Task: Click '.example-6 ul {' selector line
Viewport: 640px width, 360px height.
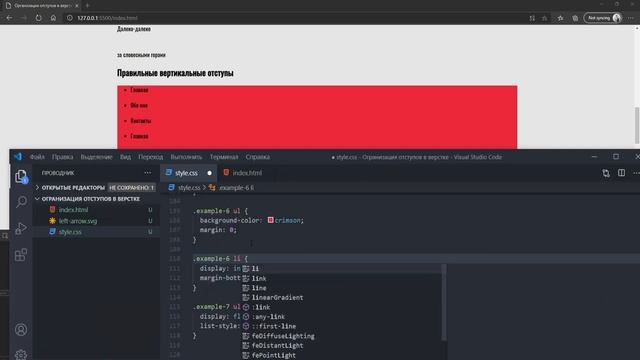Action: point(220,211)
